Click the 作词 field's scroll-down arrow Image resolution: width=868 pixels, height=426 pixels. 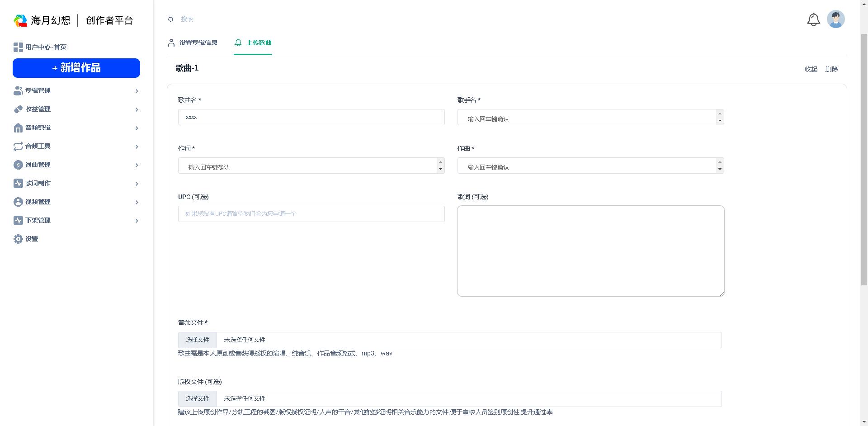coord(440,169)
